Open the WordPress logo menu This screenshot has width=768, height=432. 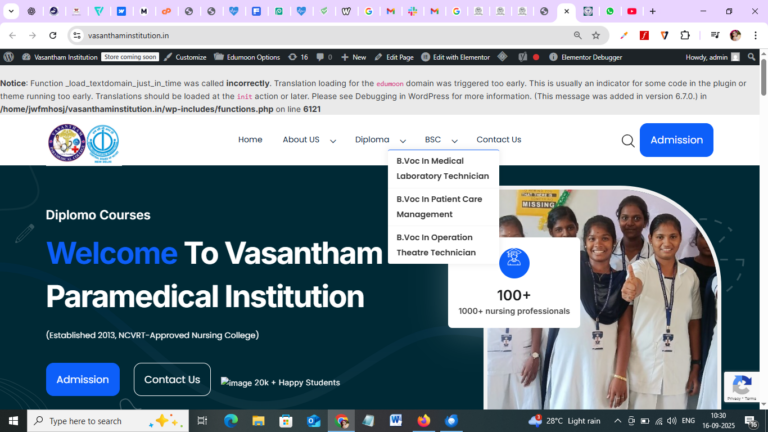click(8, 57)
